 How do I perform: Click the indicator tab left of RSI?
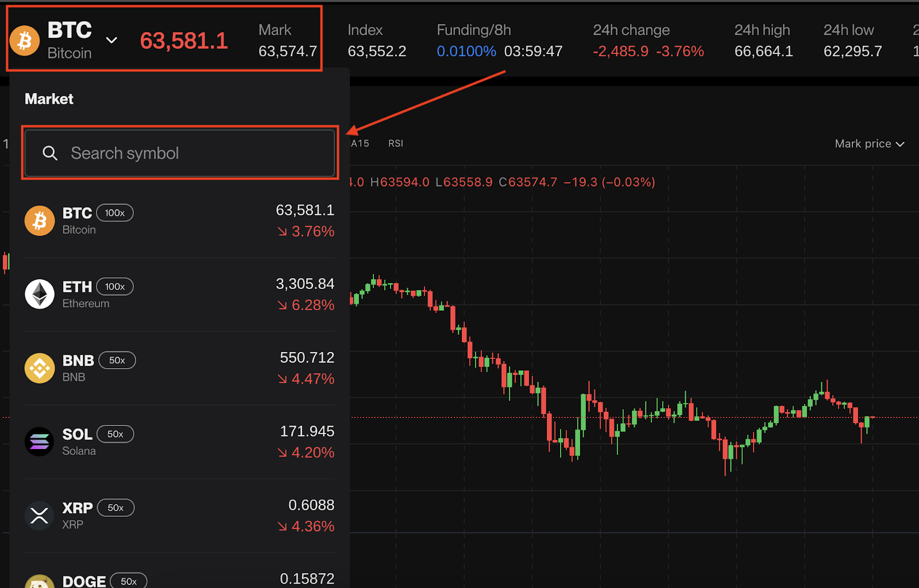(360, 144)
